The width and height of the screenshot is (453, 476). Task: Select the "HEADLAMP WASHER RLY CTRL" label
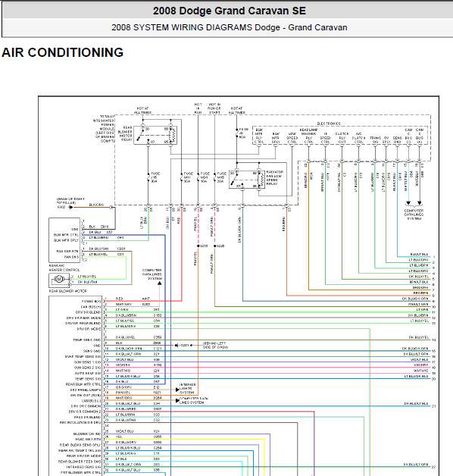click(x=308, y=136)
